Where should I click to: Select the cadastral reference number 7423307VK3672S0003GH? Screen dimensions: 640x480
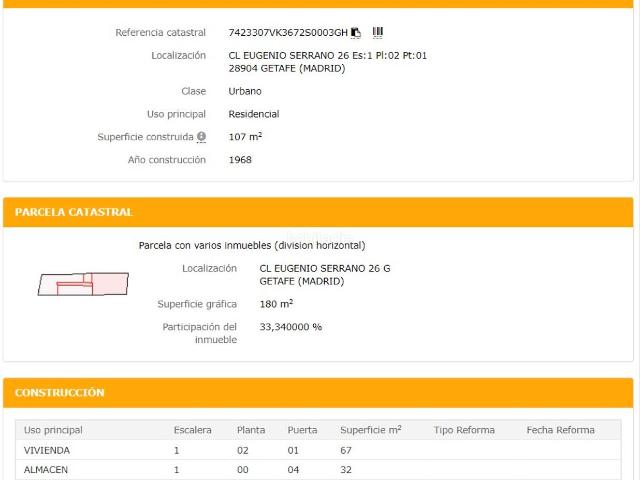[x=288, y=33]
